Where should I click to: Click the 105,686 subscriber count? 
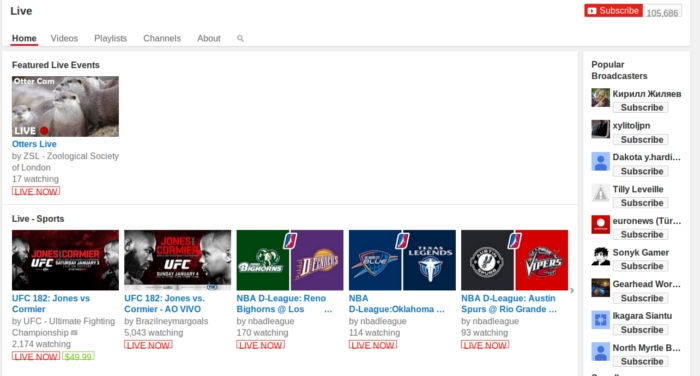tap(662, 13)
